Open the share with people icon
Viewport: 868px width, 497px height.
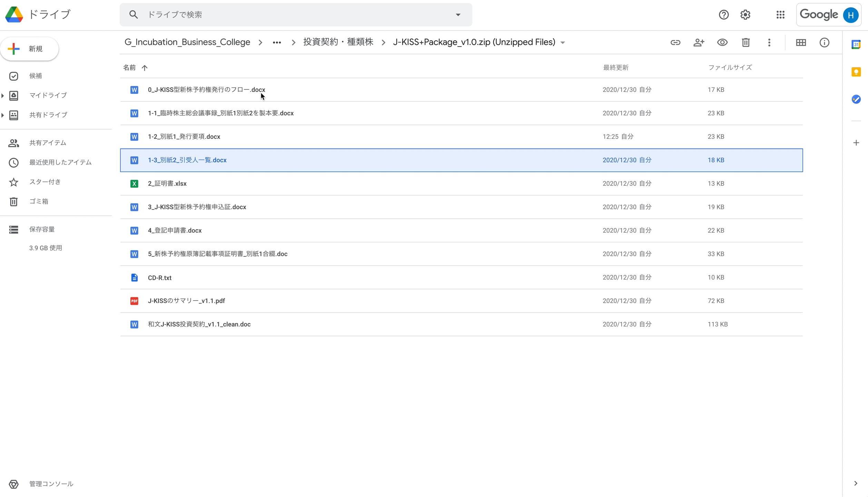(x=699, y=42)
